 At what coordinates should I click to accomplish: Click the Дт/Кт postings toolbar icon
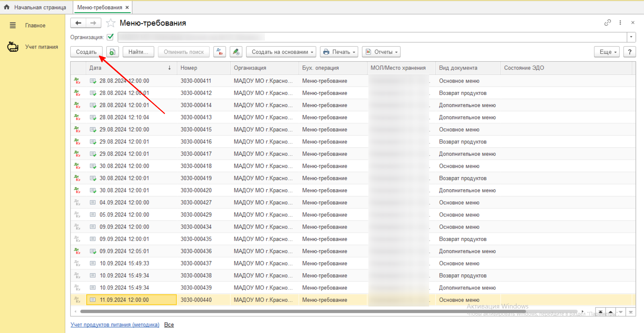[220, 52]
